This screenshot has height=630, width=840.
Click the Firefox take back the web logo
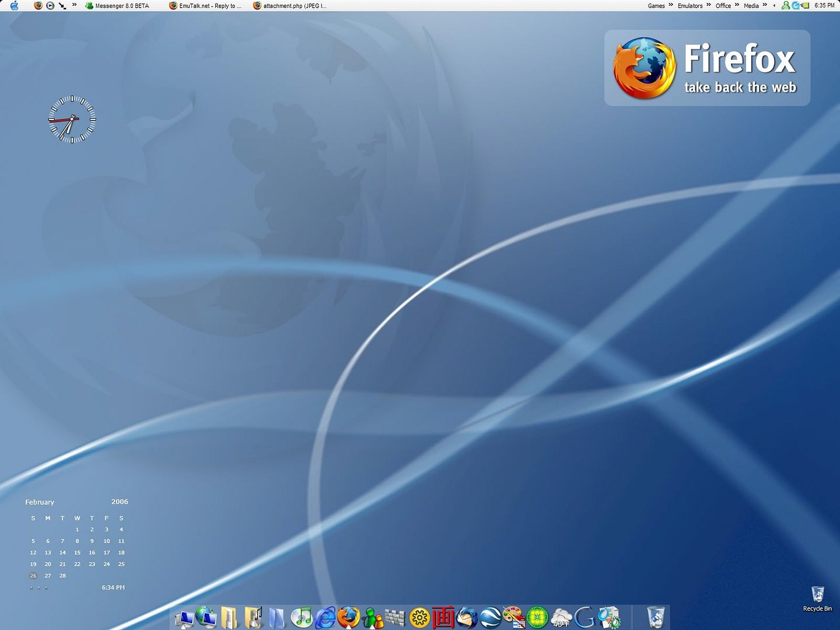(707, 68)
